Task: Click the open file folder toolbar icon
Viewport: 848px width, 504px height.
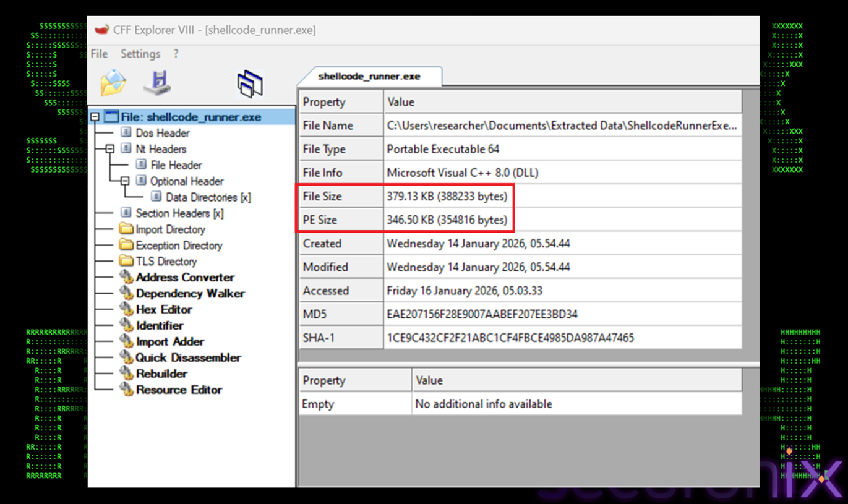Action: click(x=113, y=83)
